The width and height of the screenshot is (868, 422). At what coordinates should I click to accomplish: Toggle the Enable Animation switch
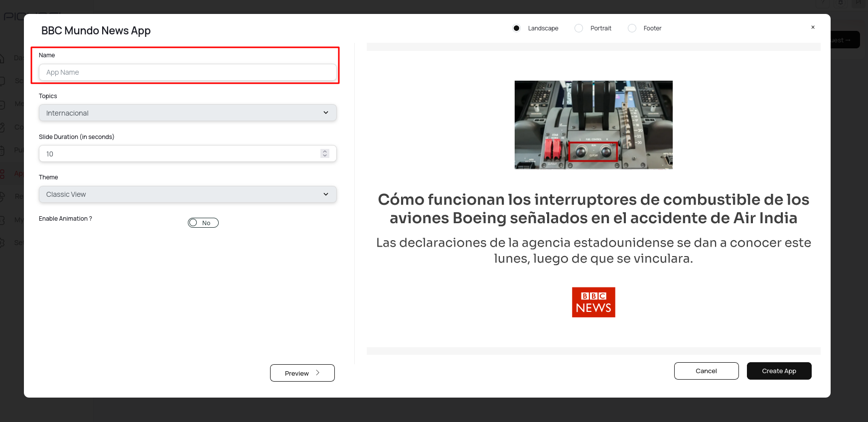pyautogui.click(x=203, y=223)
